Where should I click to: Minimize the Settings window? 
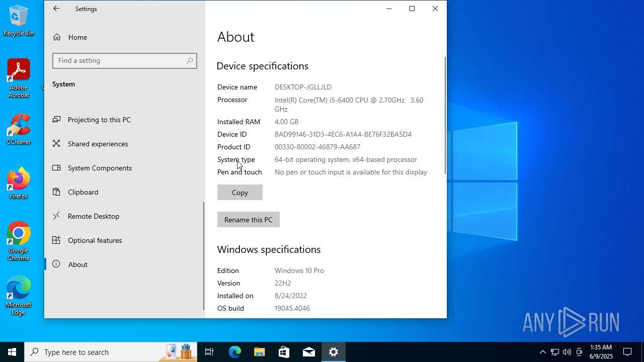point(389,9)
